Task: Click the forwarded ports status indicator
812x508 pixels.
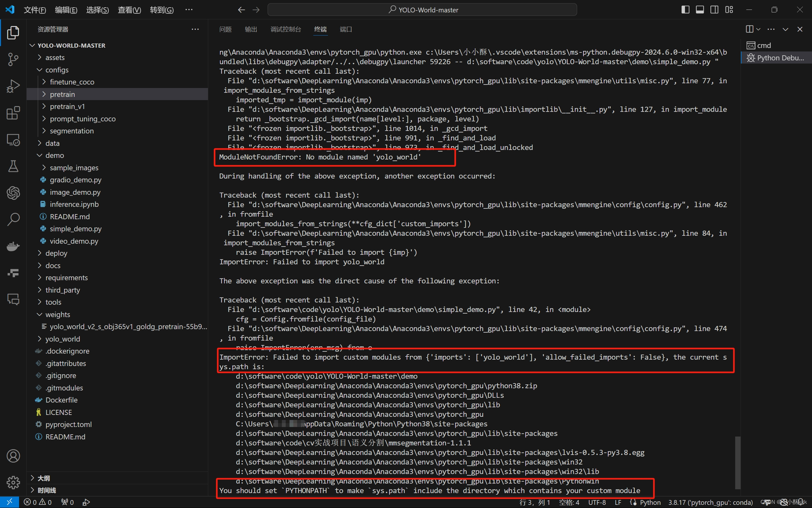Action: point(68,502)
